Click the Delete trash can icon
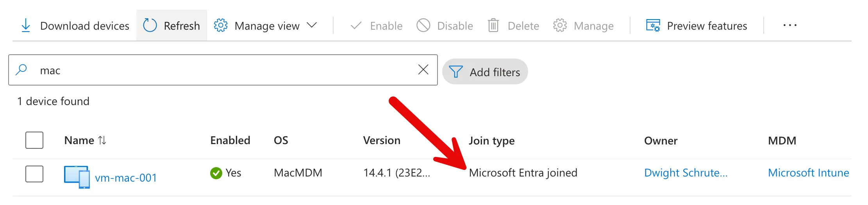 (493, 25)
